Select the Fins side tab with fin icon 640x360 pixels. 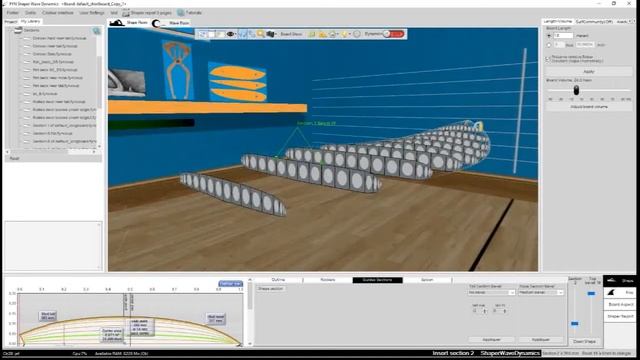(620, 293)
